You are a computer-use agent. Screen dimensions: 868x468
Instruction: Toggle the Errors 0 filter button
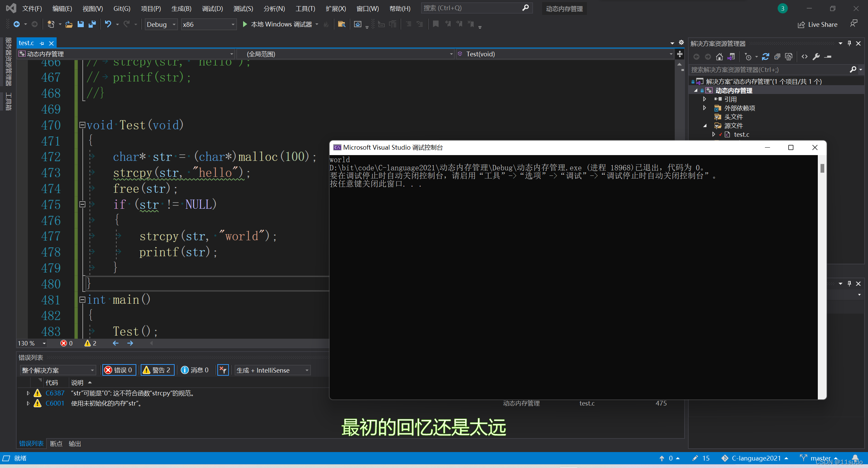pyautogui.click(x=119, y=370)
